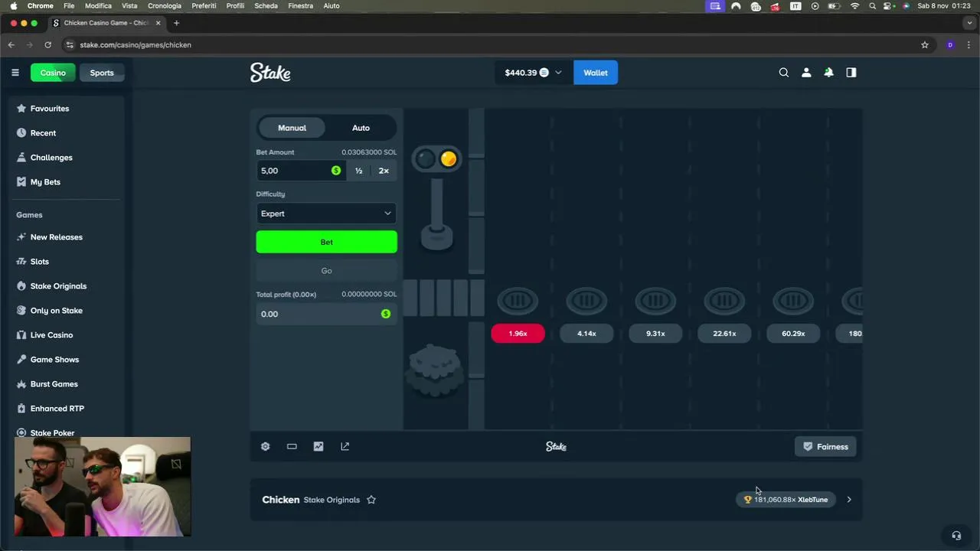Open game settings gear icon
Screen dimensions: 980x551
click(266, 446)
